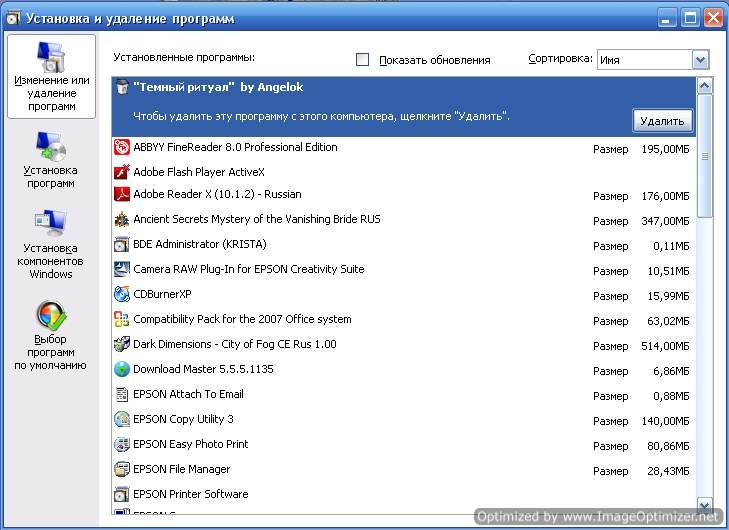The width and height of the screenshot is (729, 530).
Task: Click the EPSON Copy Utility 3 icon
Action: click(122, 419)
